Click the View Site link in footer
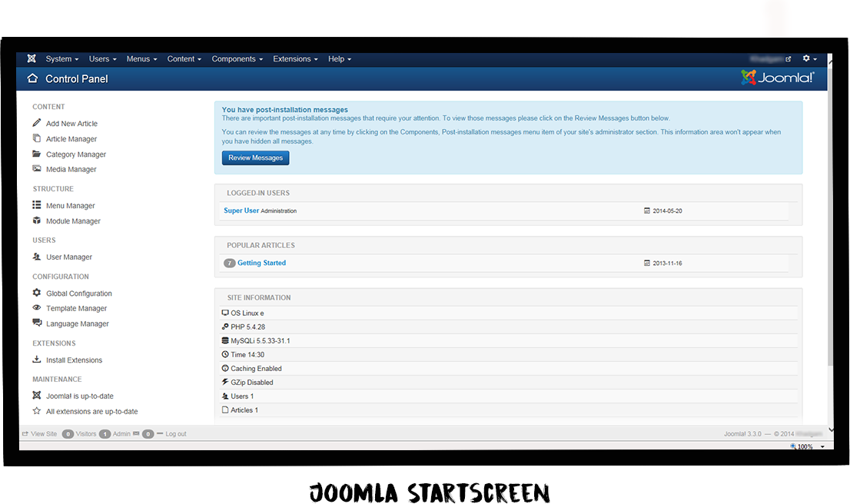Screen dimensions: 850x504 43,433
